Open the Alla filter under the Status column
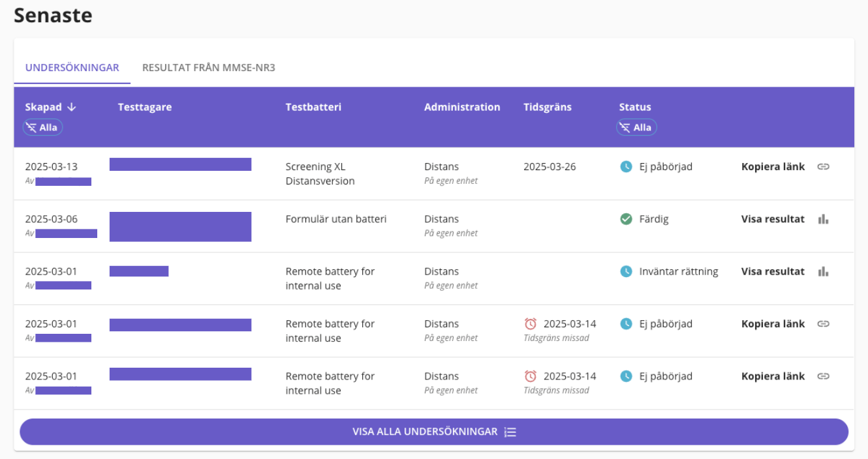The image size is (868, 459). click(x=636, y=128)
